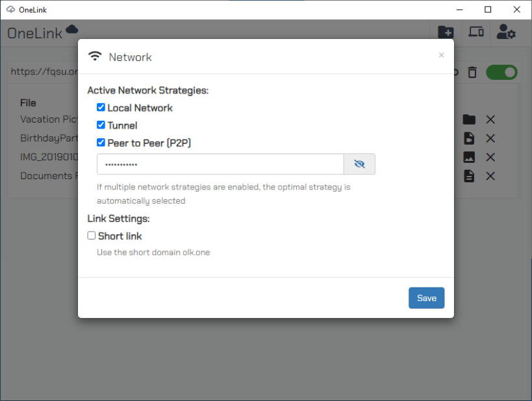This screenshot has height=401, width=532.
Task: Click the OneLink app icon in title bar
Action: 11,10
